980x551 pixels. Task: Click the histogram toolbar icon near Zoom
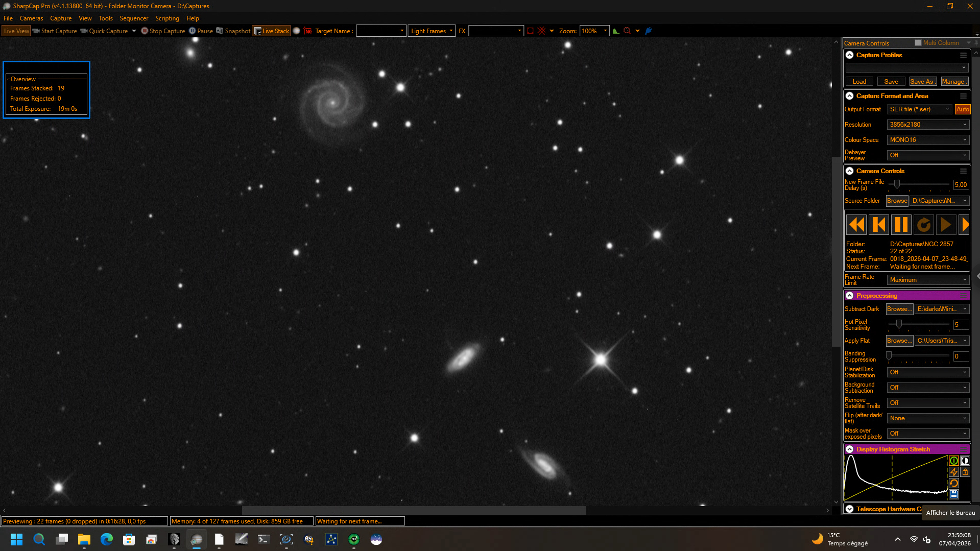click(616, 31)
